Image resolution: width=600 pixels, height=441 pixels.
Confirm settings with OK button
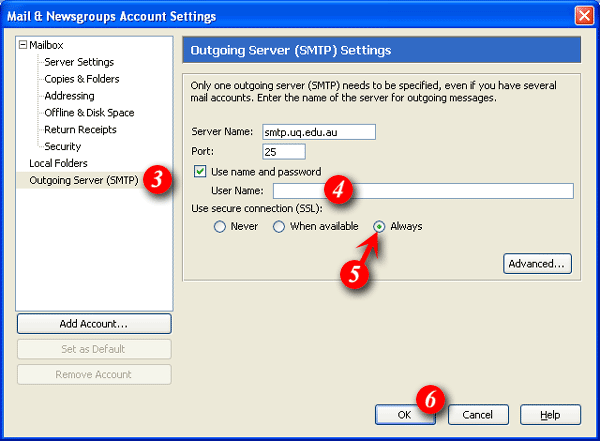pos(403,414)
